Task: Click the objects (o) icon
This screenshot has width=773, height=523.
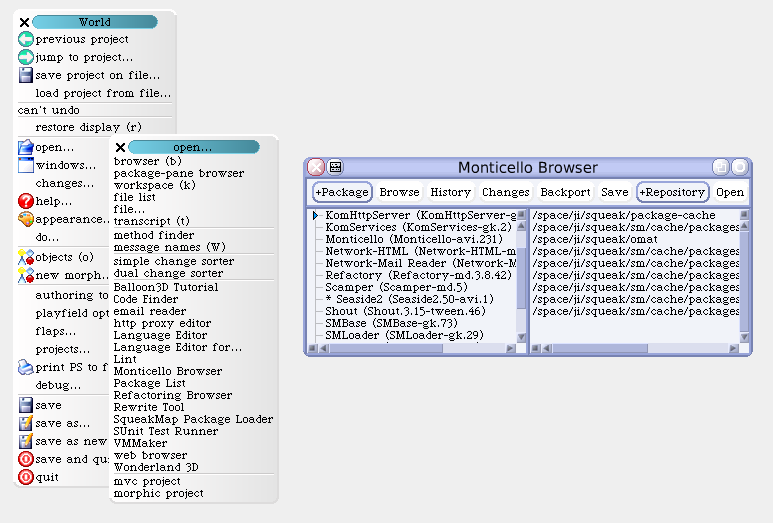Action: [x=26, y=257]
